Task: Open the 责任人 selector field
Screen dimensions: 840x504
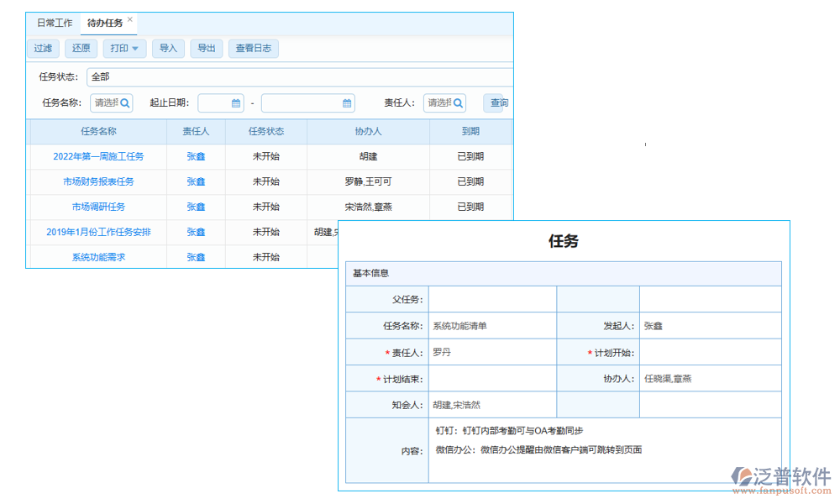Action: point(441,102)
